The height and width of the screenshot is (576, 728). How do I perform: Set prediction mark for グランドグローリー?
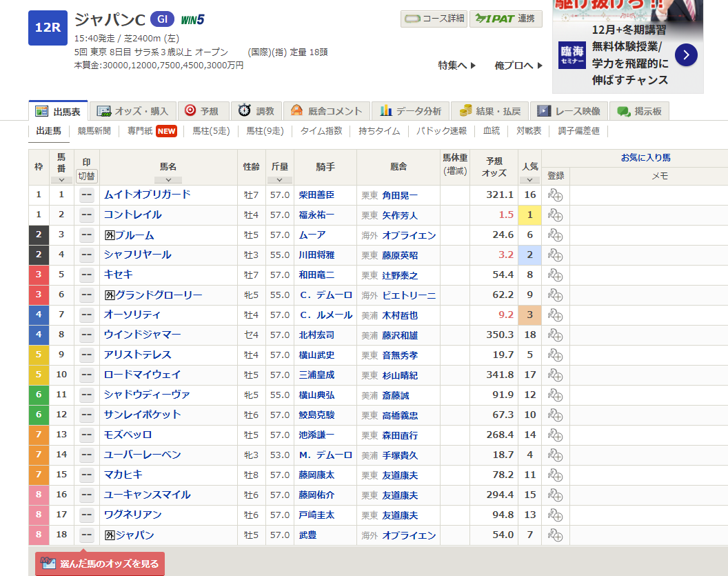pyautogui.click(x=87, y=295)
